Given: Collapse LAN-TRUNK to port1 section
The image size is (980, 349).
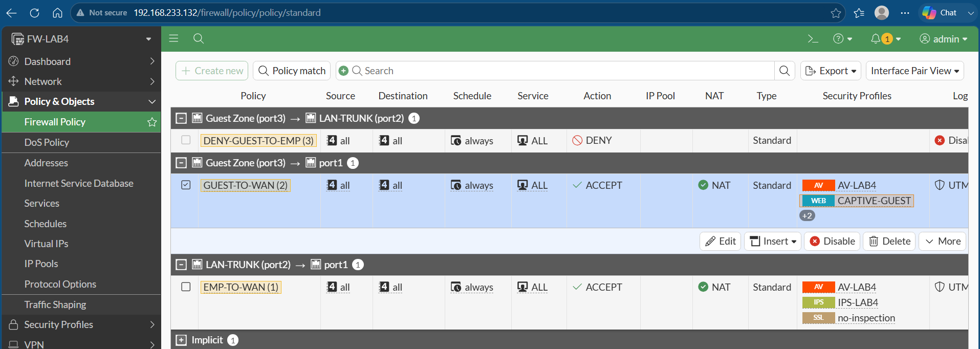Looking at the screenshot, I should 181,265.
